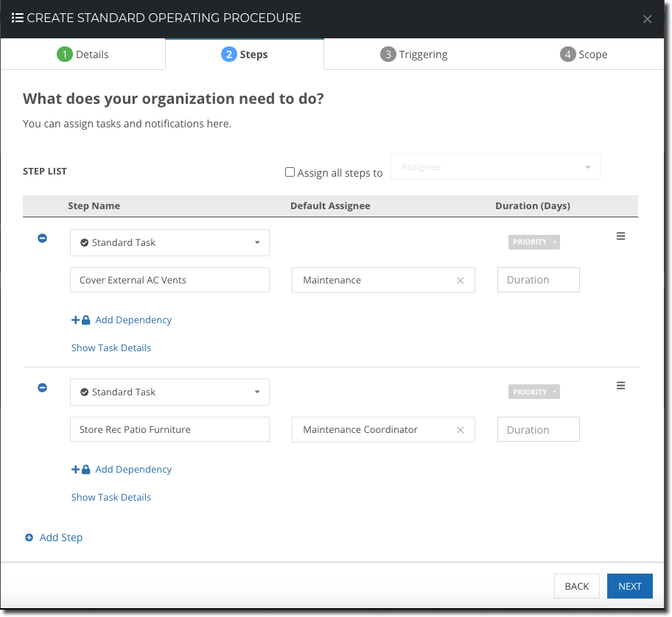Switch to the Triggering tab

(414, 54)
